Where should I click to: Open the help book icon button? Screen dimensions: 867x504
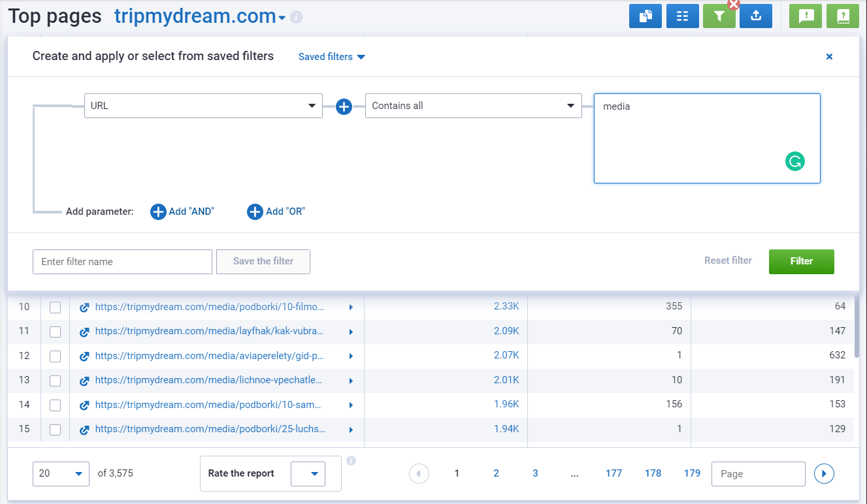click(x=842, y=16)
